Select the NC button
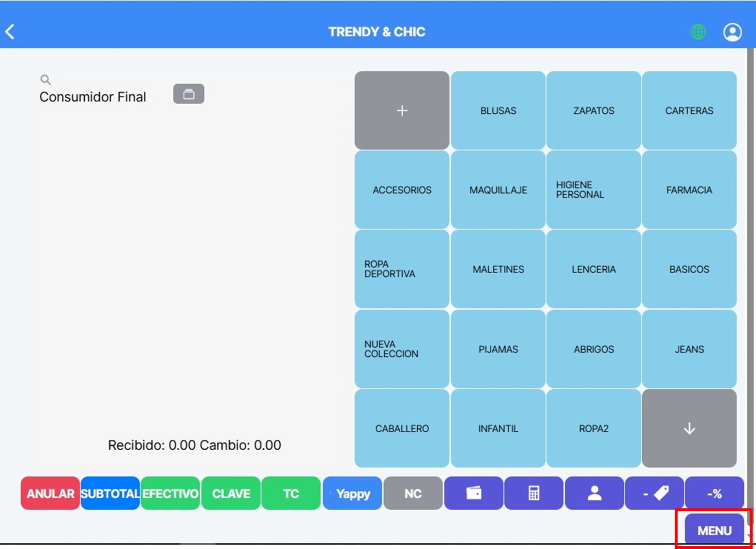Image resolution: width=756 pixels, height=549 pixels. [x=413, y=493]
